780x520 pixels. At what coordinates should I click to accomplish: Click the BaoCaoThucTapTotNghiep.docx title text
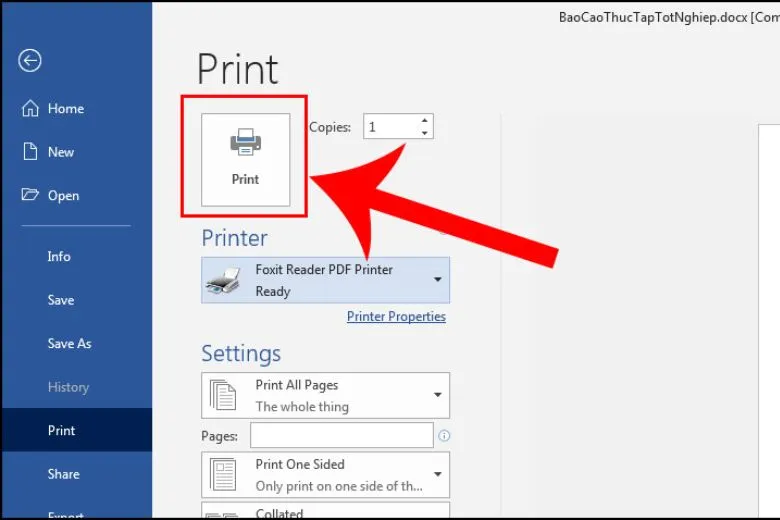pyautogui.click(x=653, y=17)
